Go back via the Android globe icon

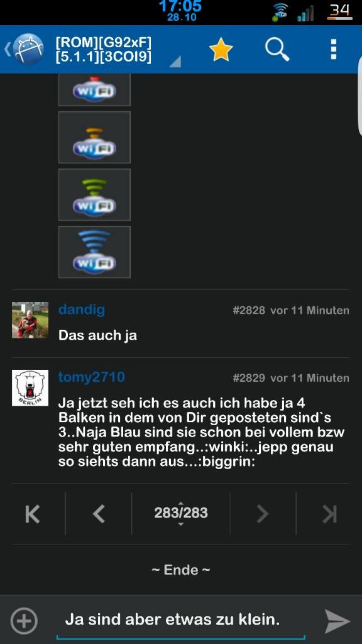25,49
